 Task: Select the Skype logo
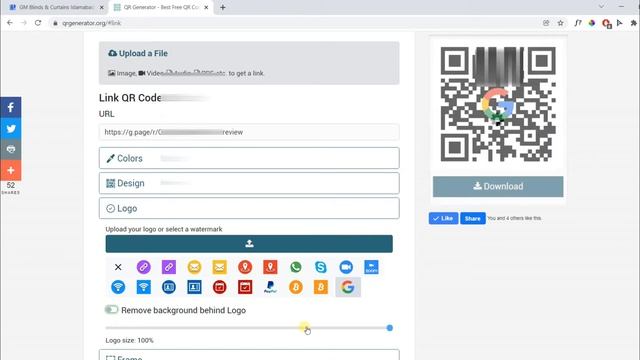click(x=321, y=267)
